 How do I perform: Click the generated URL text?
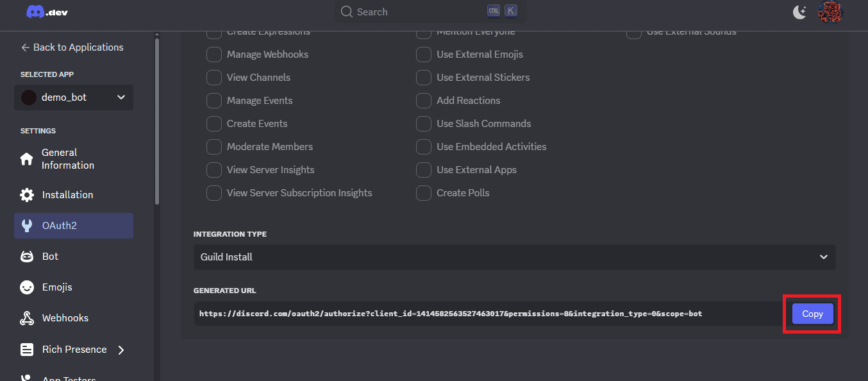451,314
